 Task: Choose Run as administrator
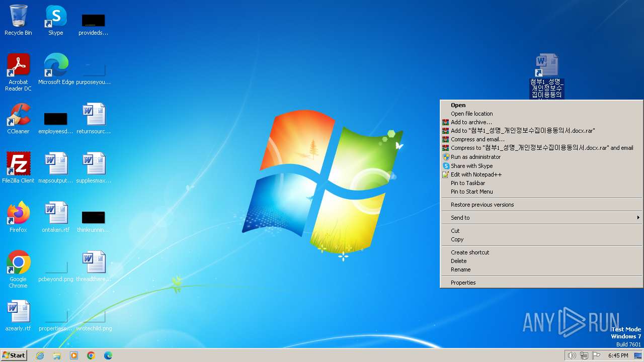tap(541, 157)
